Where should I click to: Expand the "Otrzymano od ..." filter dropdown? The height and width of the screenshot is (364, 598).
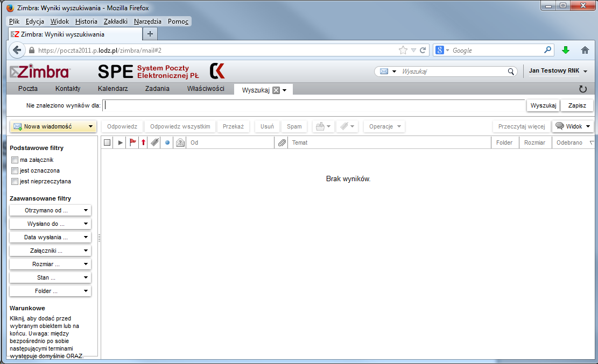[50, 210]
